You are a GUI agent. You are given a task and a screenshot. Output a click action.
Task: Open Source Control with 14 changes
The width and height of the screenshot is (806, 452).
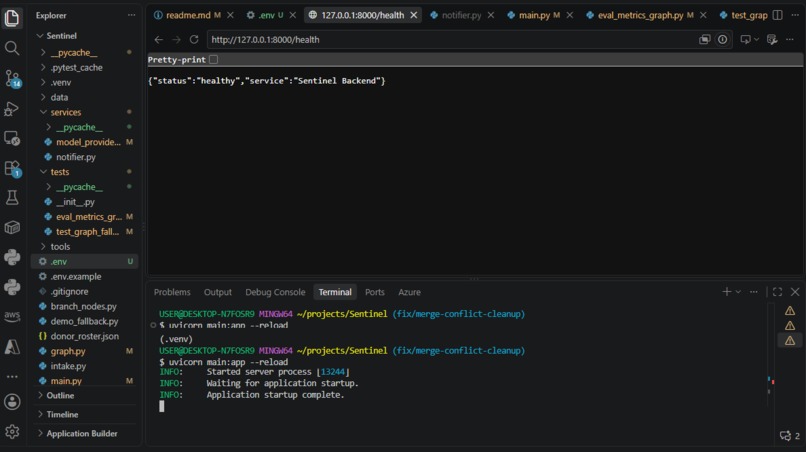pyautogui.click(x=12, y=78)
